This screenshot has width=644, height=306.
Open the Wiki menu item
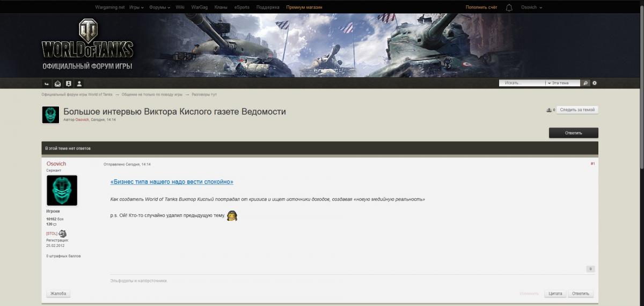pos(180,8)
